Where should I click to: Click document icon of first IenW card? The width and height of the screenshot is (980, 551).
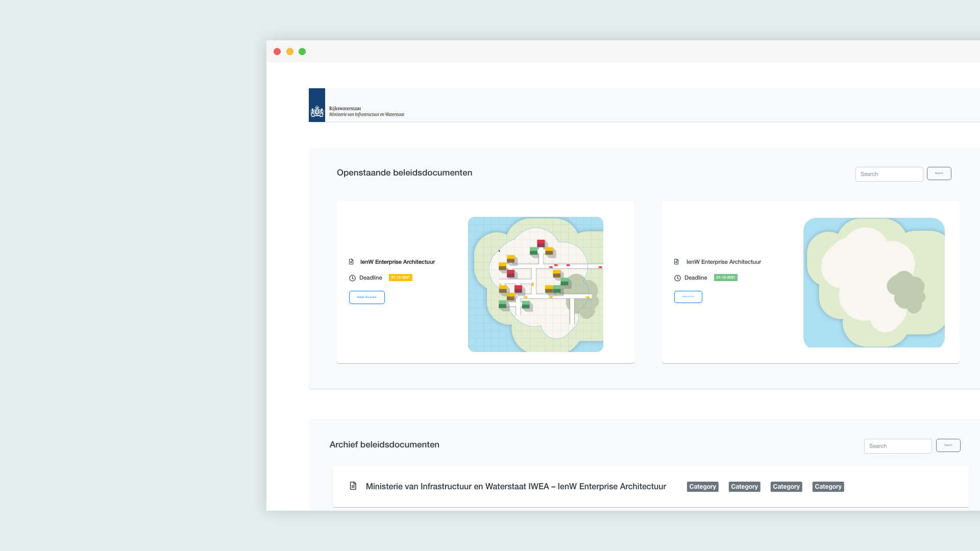[351, 262]
